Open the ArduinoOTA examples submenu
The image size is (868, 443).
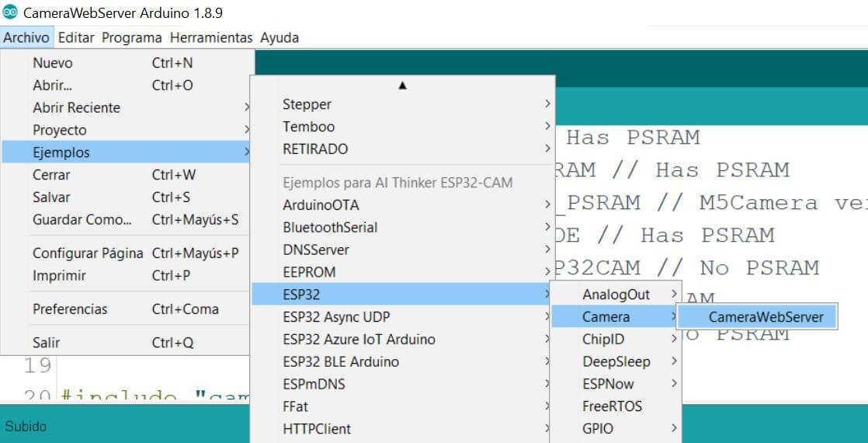pos(321,205)
